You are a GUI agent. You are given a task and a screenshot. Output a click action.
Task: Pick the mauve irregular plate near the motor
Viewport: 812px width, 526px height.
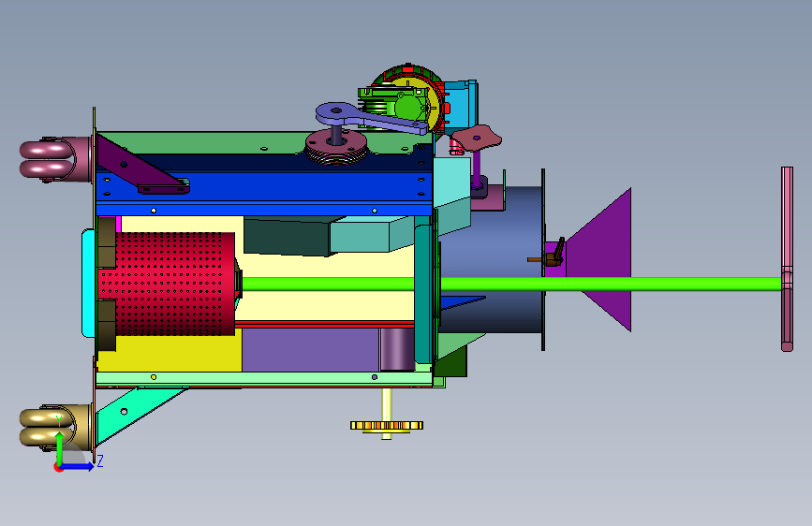click(476, 138)
